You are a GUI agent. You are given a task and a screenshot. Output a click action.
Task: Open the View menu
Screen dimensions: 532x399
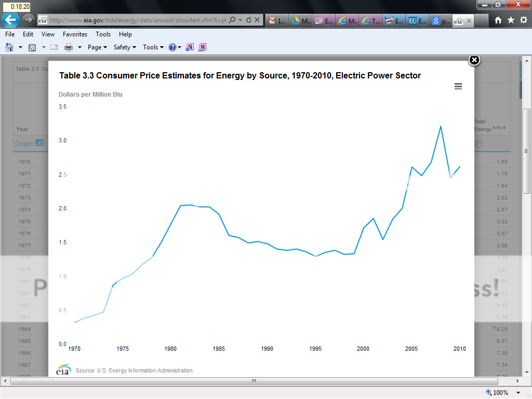click(48, 34)
